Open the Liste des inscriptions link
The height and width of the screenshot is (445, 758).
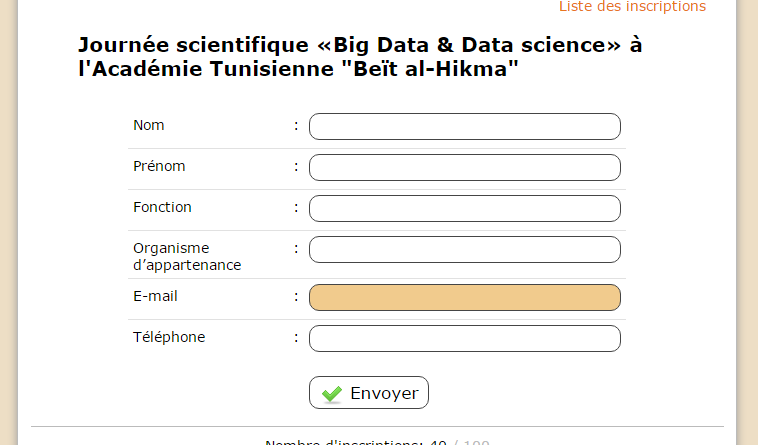(x=632, y=6)
